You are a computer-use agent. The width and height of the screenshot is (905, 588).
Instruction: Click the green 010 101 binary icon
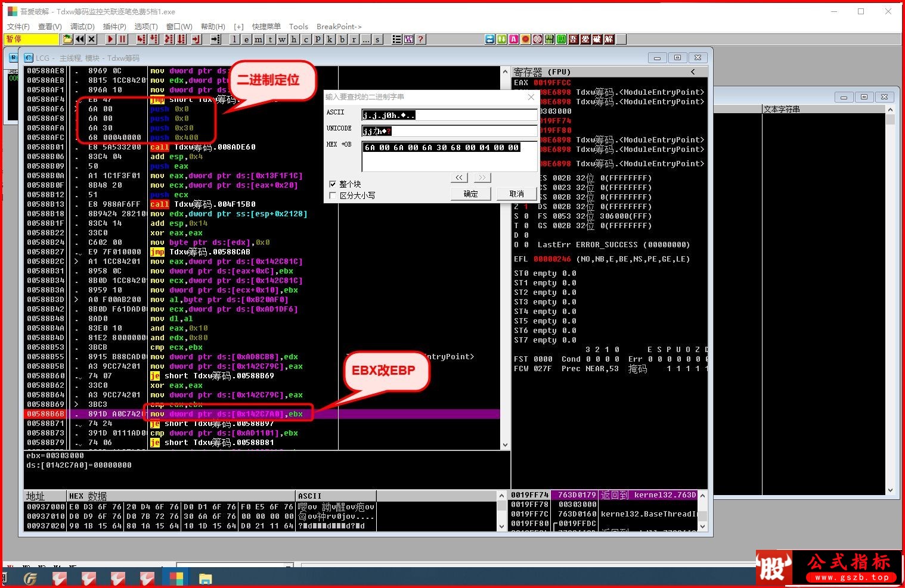pyautogui.click(x=550, y=39)
